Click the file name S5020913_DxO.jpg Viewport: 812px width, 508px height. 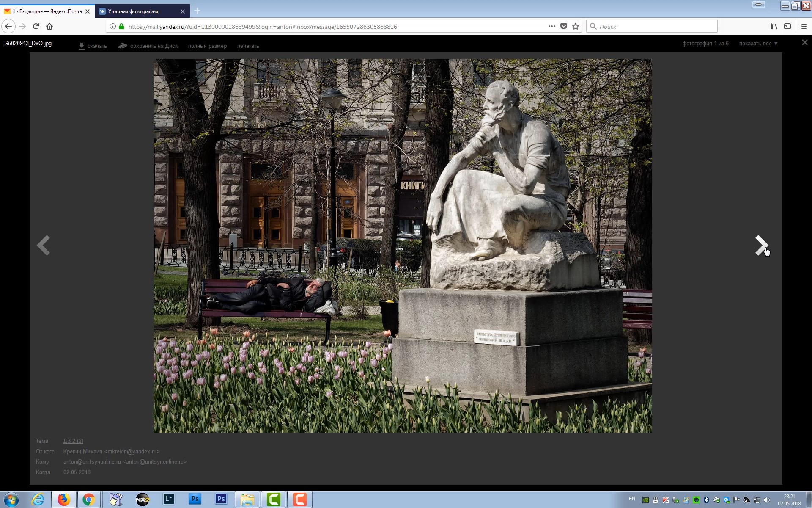coord(28,43)
